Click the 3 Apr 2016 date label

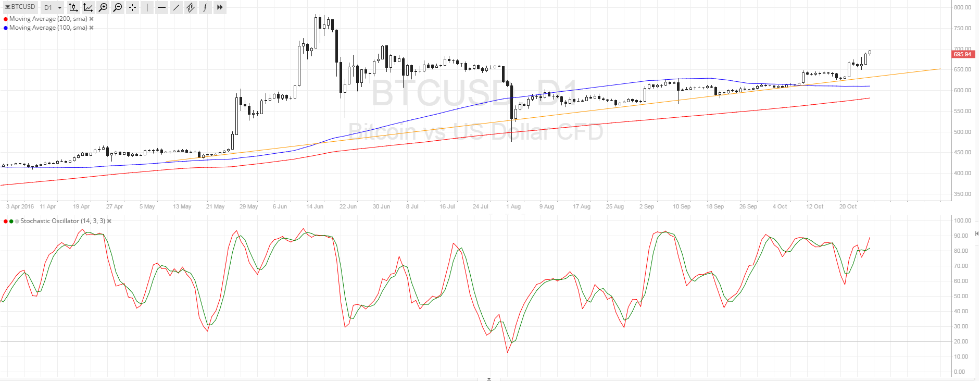tap(20, 206)
